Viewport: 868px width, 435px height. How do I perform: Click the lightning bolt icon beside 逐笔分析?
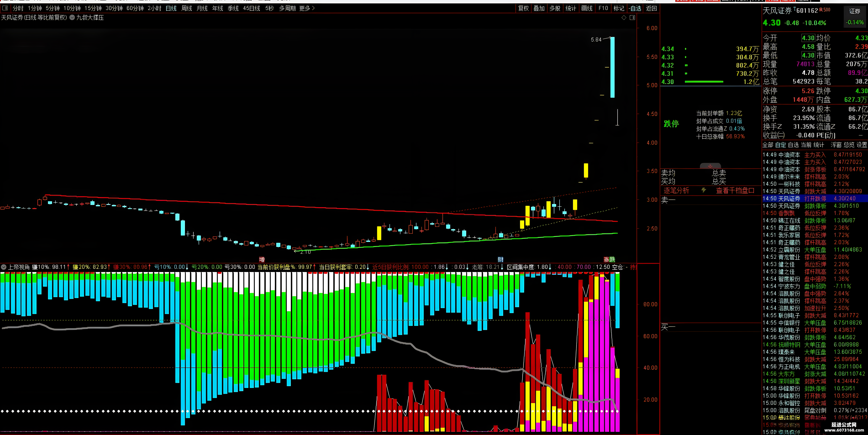click(x=704, y=190)
